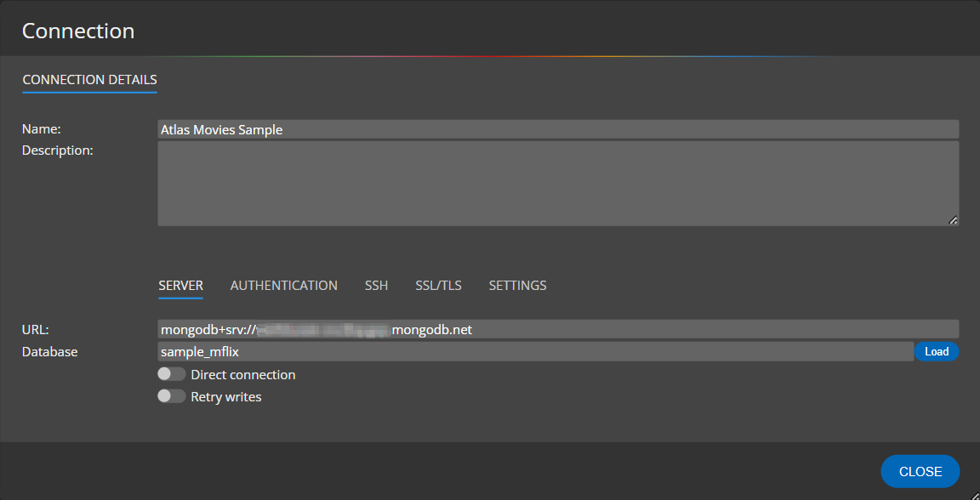Focus the Description text area

pyautogui.click(x=558, y=183)
